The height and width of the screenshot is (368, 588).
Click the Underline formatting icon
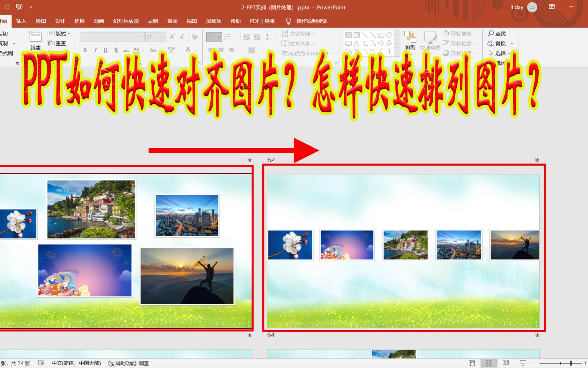[x=105, y=50]
